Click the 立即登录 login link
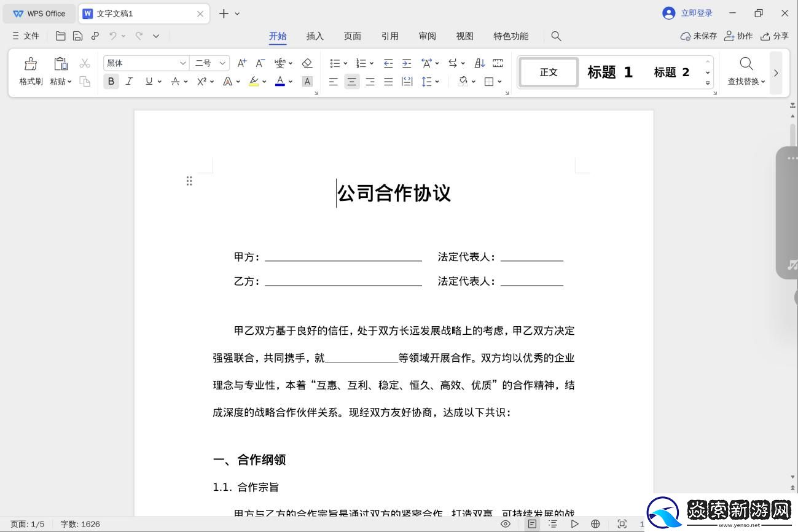 [697, 13]
